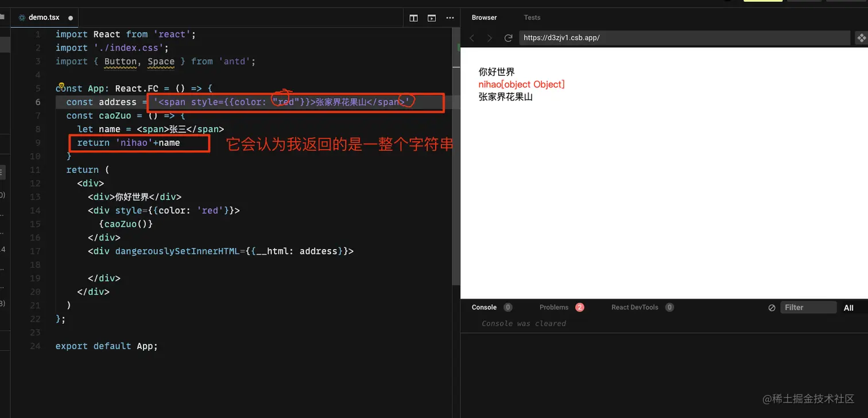Click the underlined Button import identifier
The image size is (868, 418).
click(x=121, y=61)
